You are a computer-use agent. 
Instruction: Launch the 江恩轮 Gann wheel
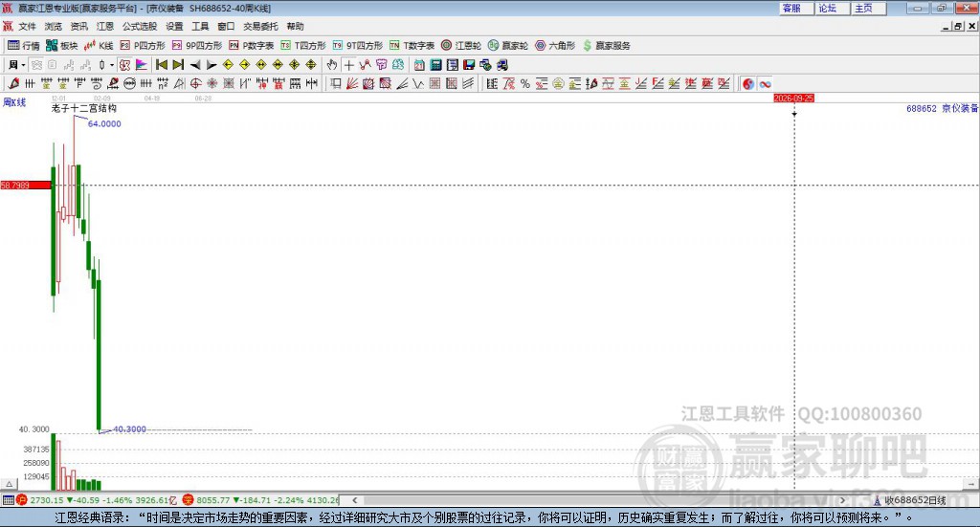(461, 46)
